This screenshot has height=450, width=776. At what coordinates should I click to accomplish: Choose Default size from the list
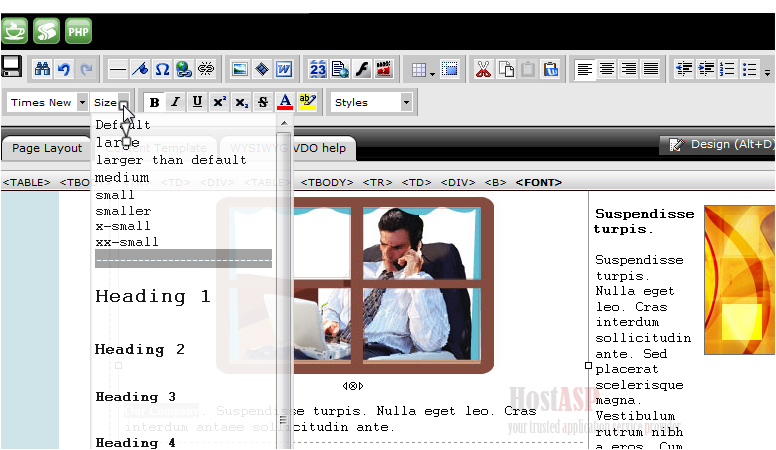coord(123,125)
